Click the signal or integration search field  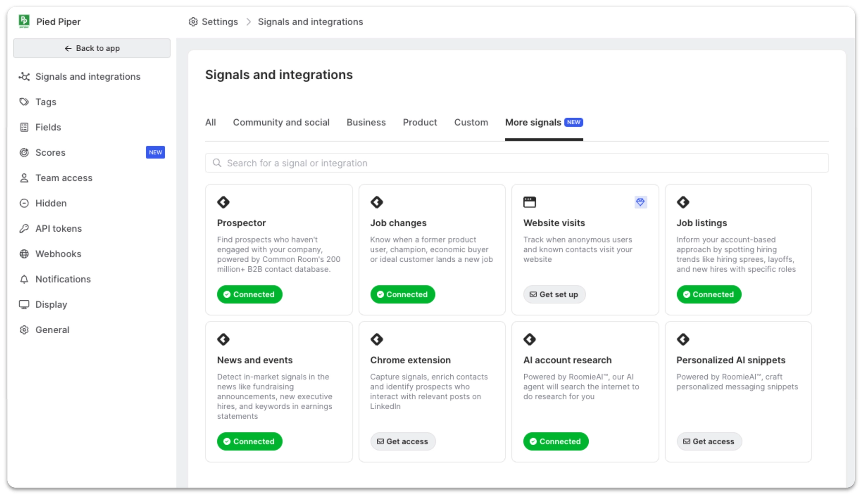point(516,163)
